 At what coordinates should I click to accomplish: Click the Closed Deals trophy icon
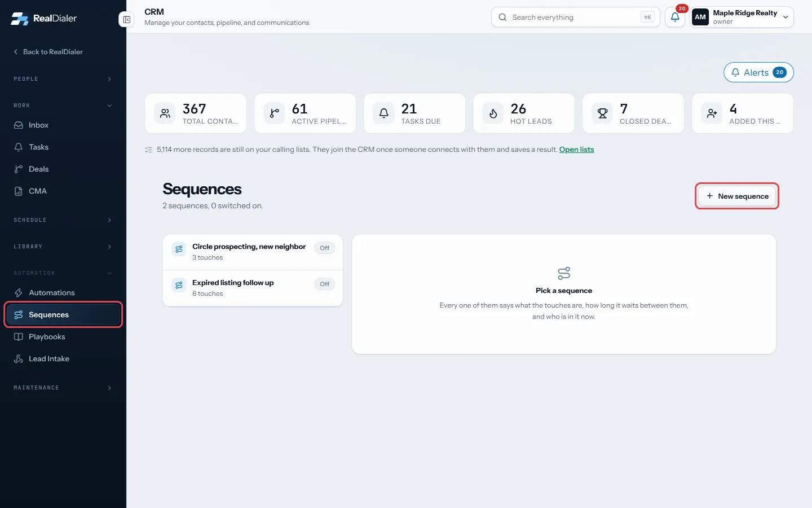coord(602,113)
